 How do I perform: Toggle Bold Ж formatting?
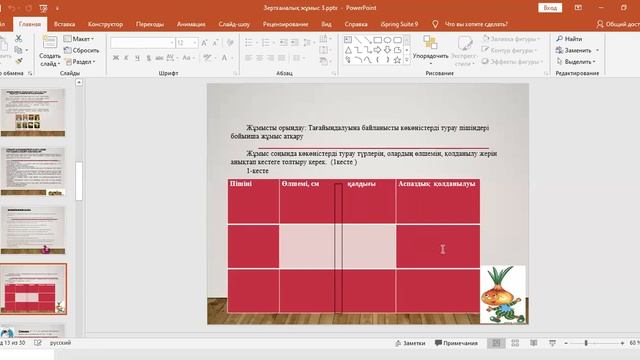coord(116,58)
